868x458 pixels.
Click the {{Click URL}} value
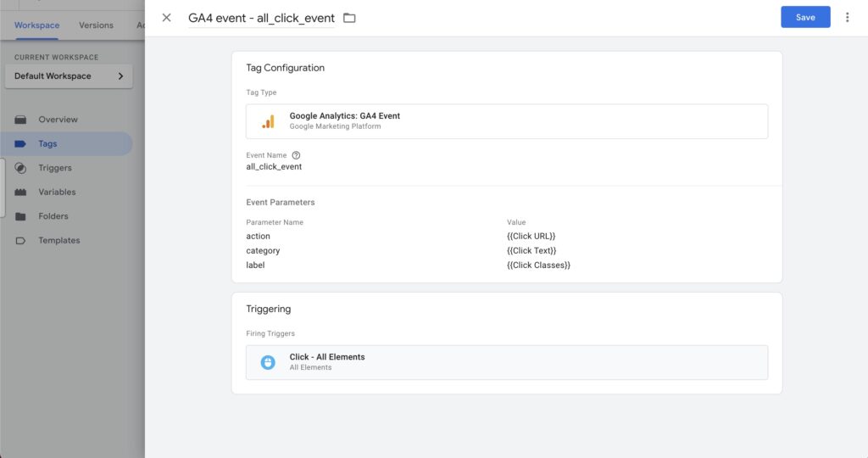(x=531, y=236)
